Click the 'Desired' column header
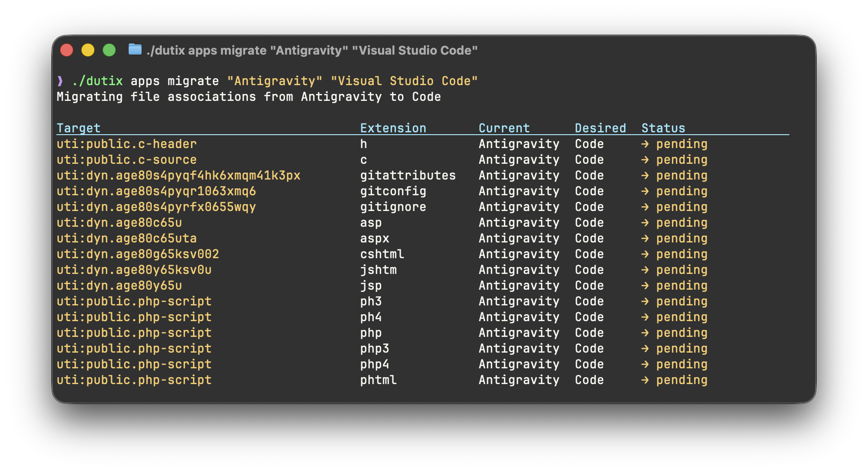The image size is (868, 472). [x=601, y=128]
